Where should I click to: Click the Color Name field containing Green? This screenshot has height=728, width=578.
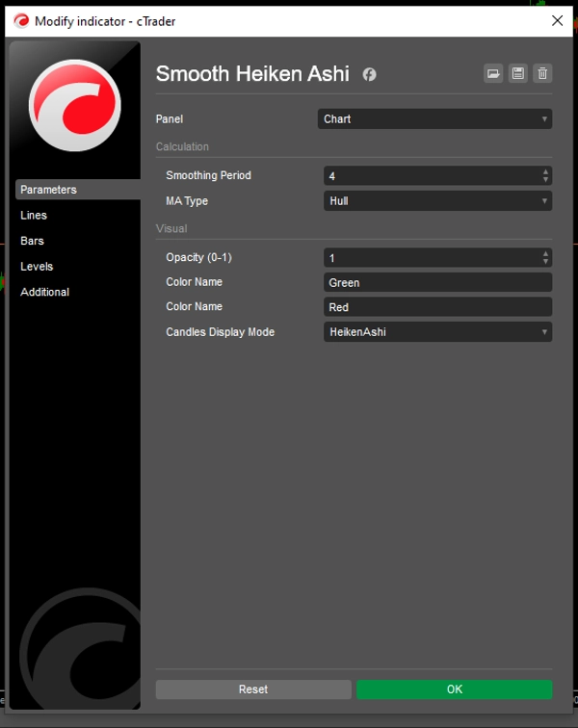click(437, 283)
